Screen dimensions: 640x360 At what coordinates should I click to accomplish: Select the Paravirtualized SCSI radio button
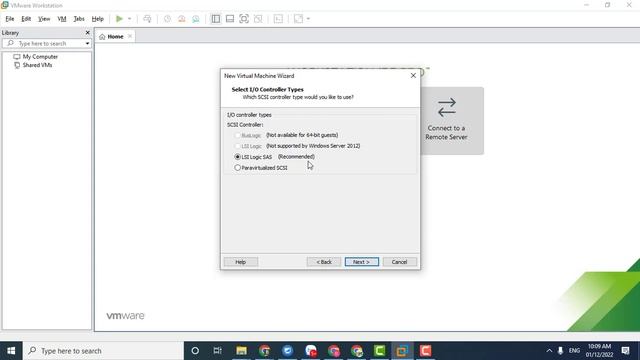(238, 168)
